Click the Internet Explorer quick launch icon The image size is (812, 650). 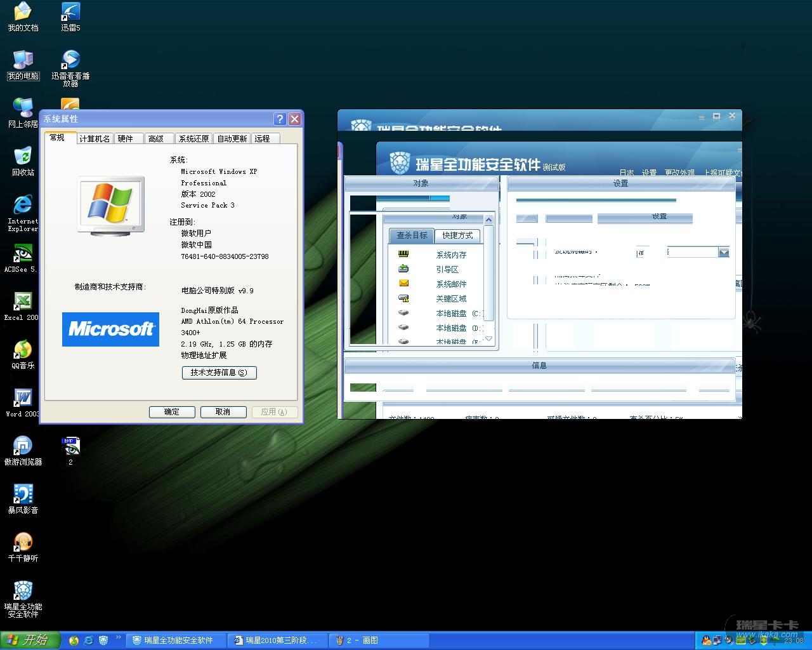[89, 640]
